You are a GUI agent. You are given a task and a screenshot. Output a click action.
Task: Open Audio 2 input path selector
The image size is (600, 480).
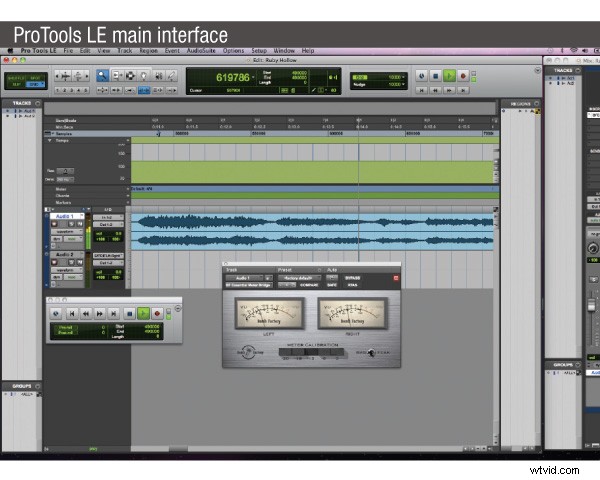click(108, 255)
